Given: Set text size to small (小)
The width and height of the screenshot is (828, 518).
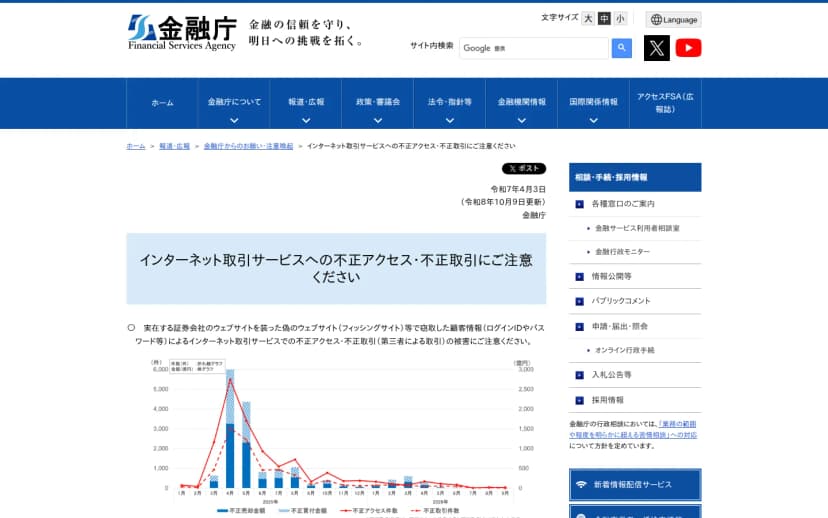Looking at the screenshot, I should [x=620, y=18].
